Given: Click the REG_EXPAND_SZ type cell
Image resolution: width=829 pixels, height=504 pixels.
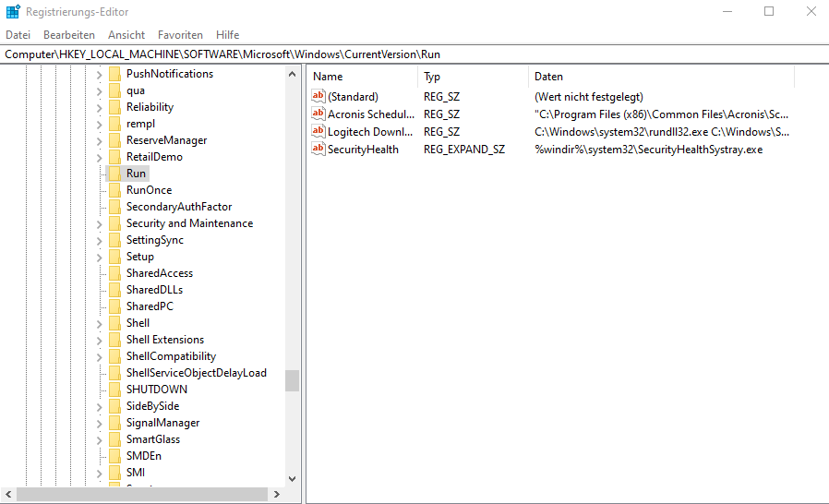Looking at the screenshot, I should 464,150.
